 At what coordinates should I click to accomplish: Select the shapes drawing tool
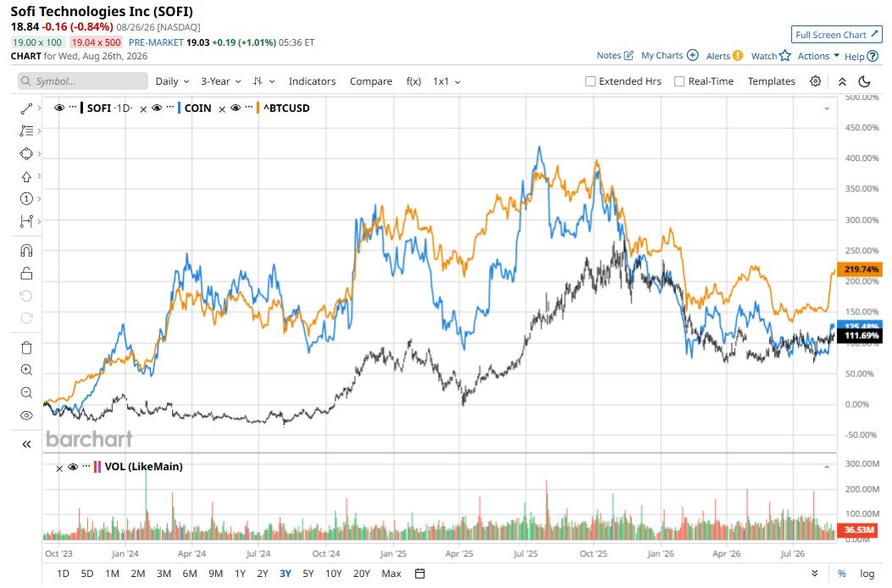pyautogui.click(x=26, y=153)
